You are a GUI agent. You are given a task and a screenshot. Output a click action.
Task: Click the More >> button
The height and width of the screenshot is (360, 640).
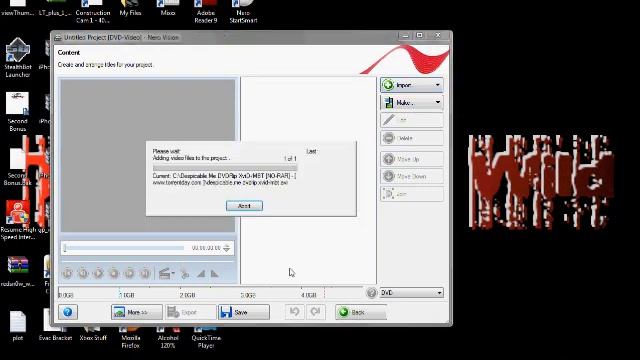coord(136,312)
